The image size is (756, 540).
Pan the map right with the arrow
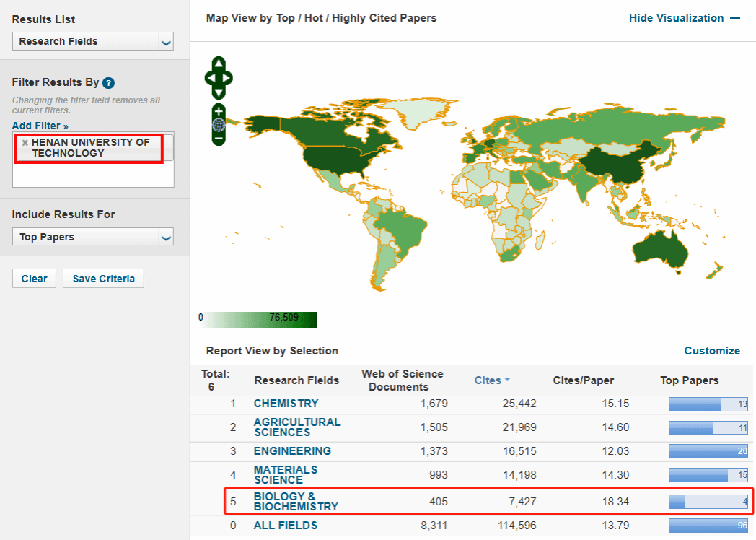click(228, 77)
